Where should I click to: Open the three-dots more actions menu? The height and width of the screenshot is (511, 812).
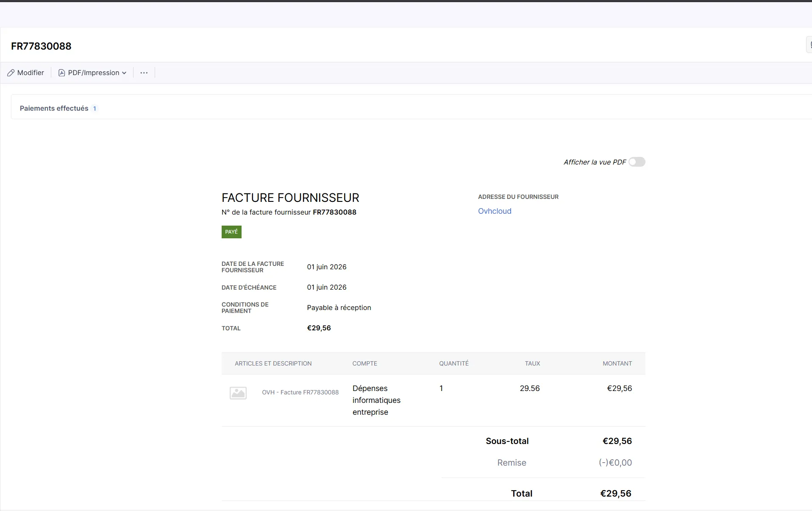(x=144, y=73)
